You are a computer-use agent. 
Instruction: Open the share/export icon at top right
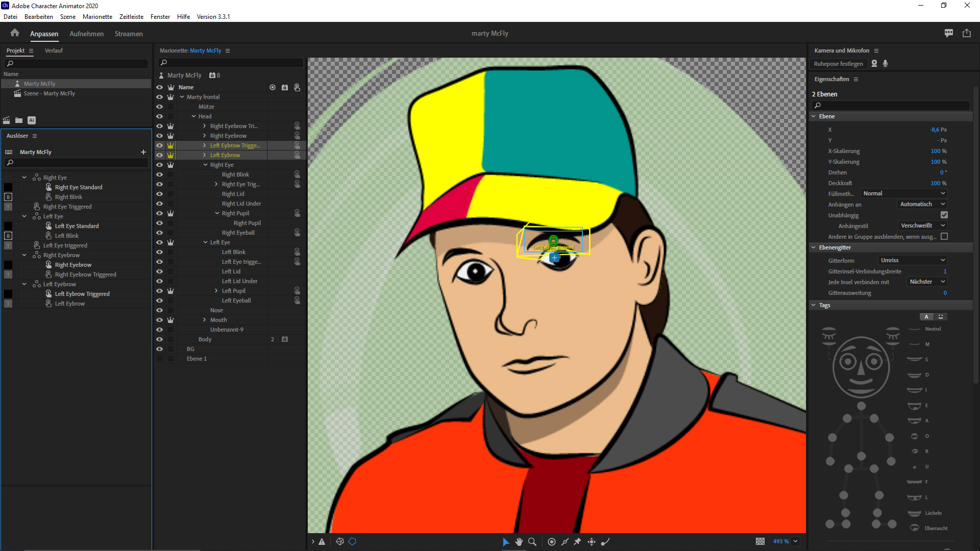point(966,33)
